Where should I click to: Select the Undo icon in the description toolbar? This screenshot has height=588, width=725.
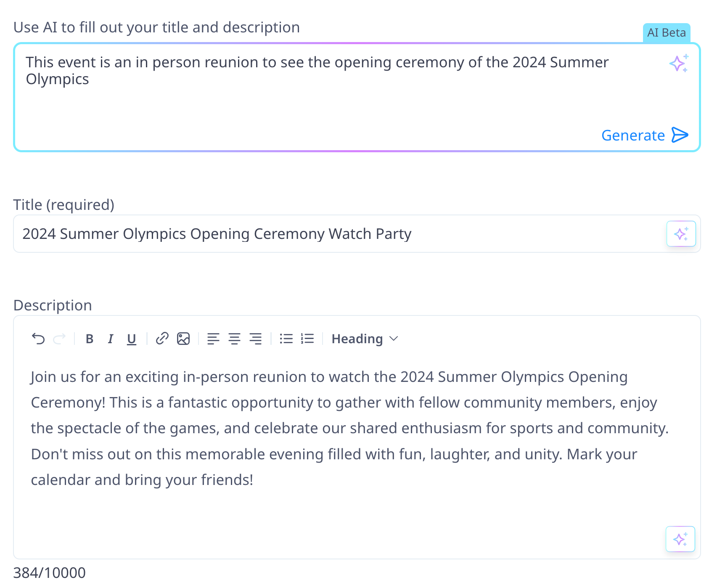(x=38, y=339)
